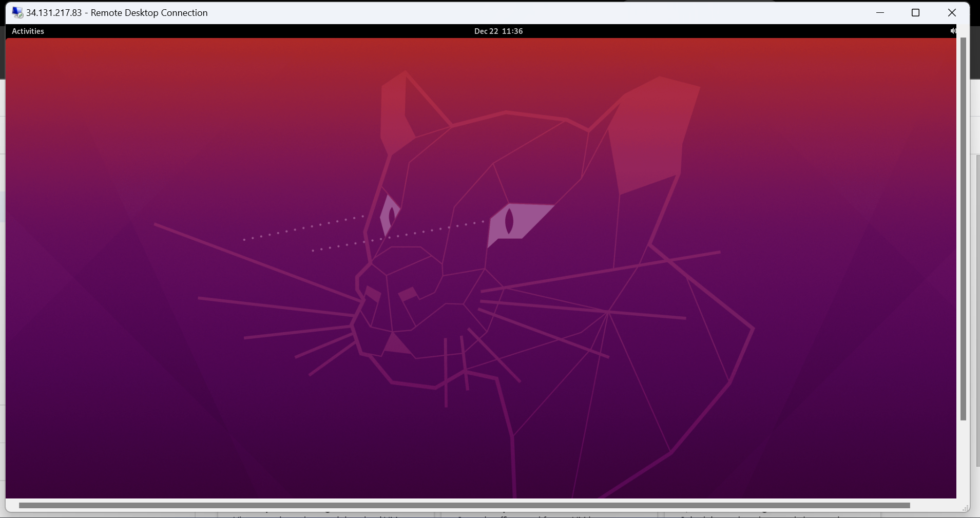Open the volume icon in the top bar
The width and height of the screenshot is (980, 518).
(953, 31)
